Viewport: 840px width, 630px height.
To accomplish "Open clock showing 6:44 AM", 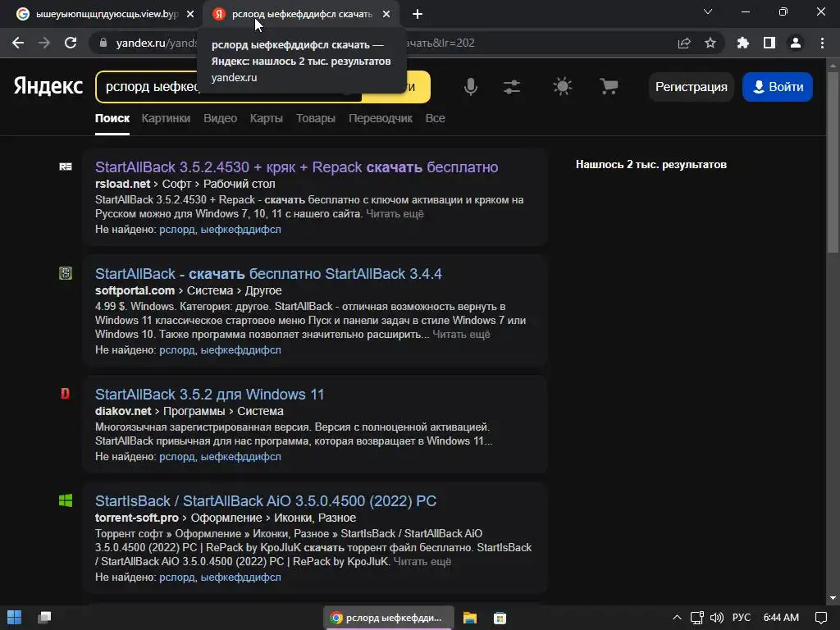I will (x=781, y=618).
